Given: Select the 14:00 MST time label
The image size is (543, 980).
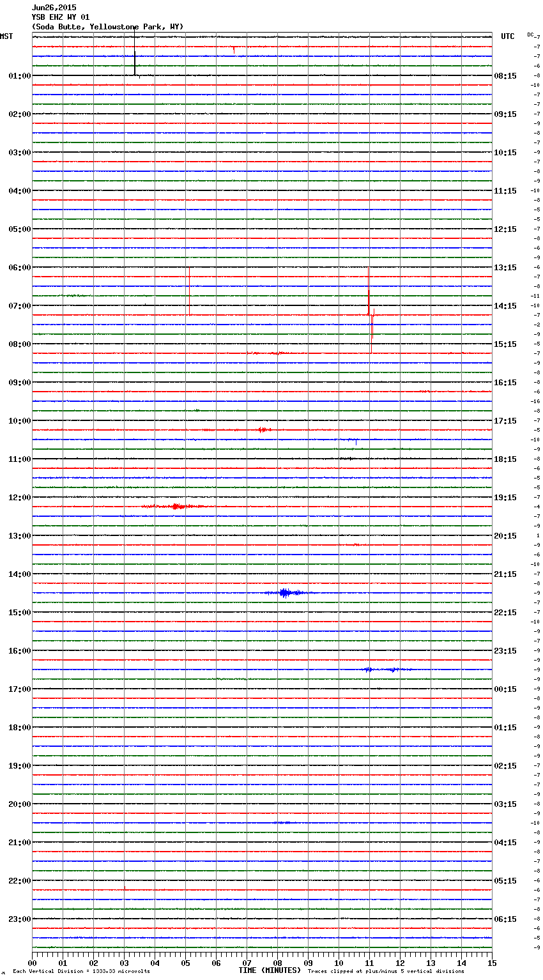Looking at the screenshot, I should click(20, 574).
